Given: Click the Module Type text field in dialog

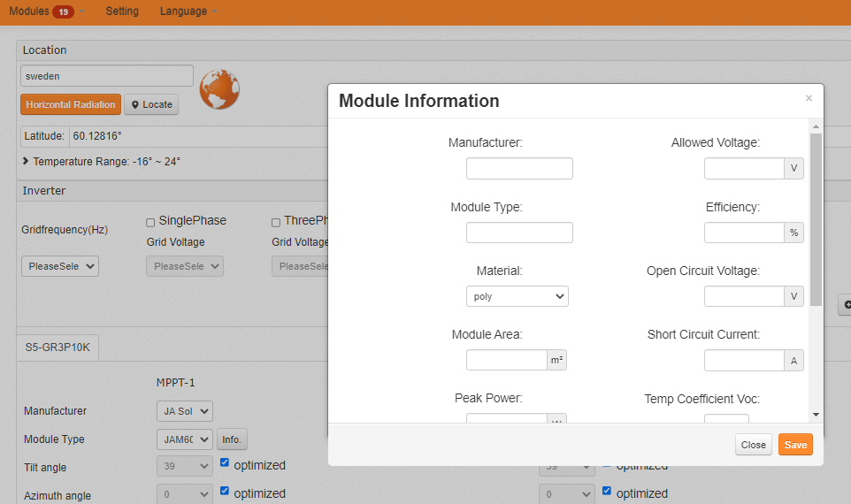Looking at the screenshot, I should click(x=519, y=233).
